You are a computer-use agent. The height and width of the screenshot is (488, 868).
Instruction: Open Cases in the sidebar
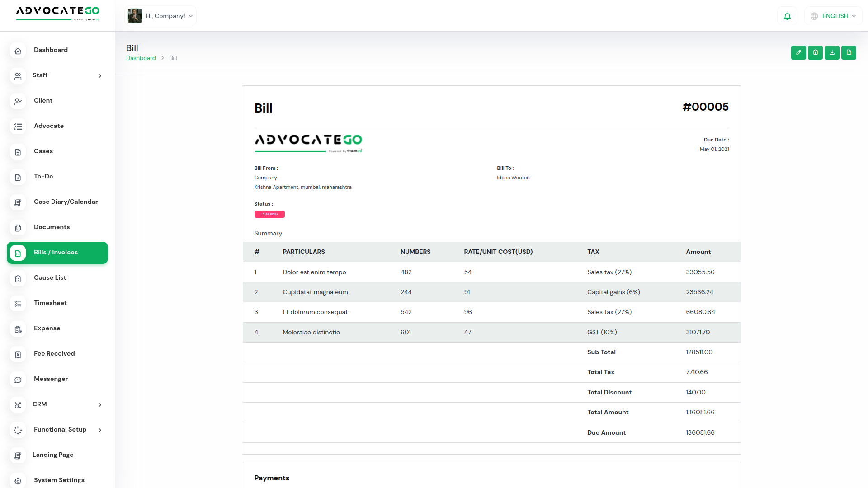43,151
